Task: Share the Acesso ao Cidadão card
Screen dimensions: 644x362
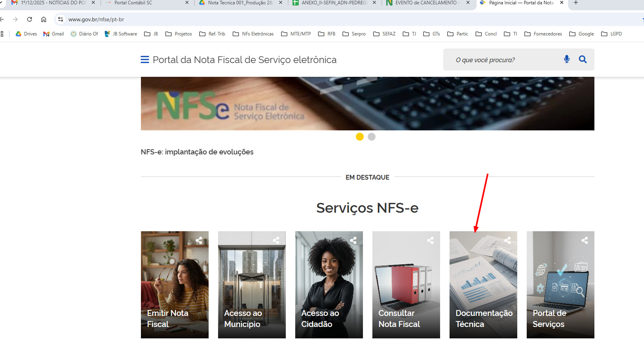Action: (353, 240)
